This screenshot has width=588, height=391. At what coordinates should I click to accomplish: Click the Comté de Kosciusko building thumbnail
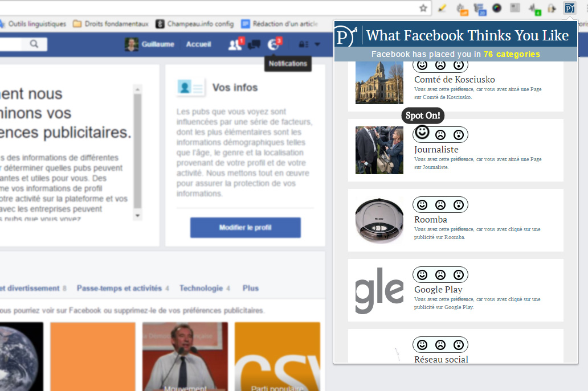pyautogui.click(x=379, y=83)
